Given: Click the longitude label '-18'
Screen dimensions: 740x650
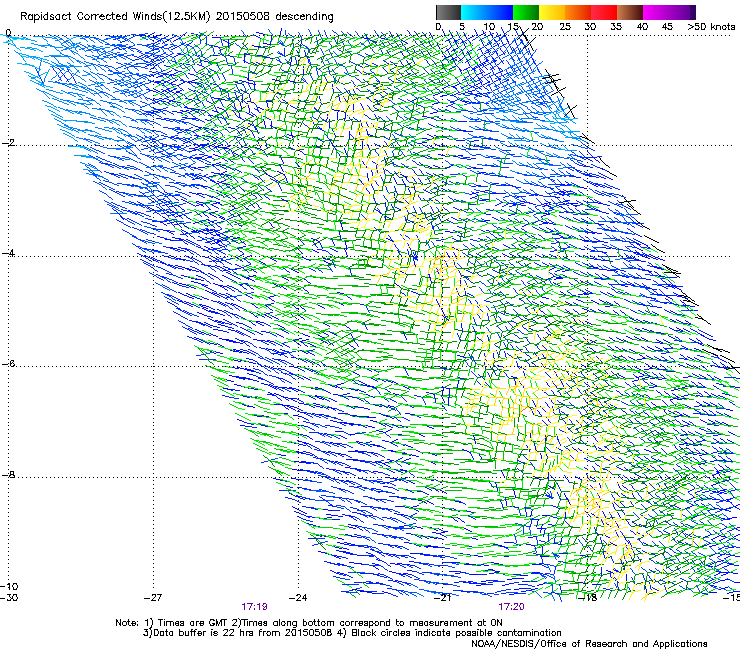Looking at the screenshot, I should pos(588,598).
